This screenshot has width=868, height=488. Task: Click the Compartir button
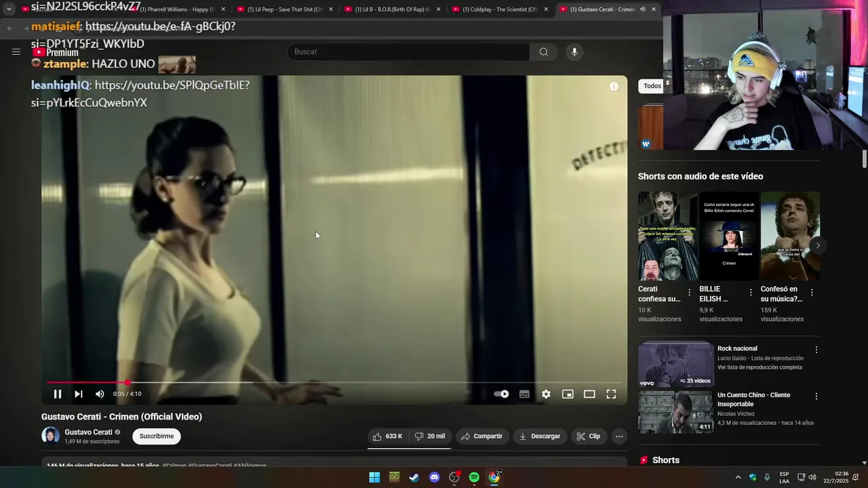(481, 436)
